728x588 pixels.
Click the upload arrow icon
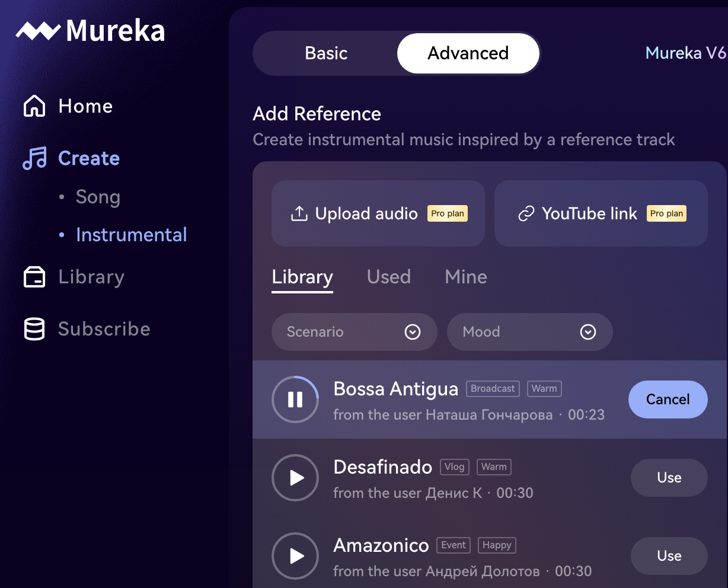[299, 213]
